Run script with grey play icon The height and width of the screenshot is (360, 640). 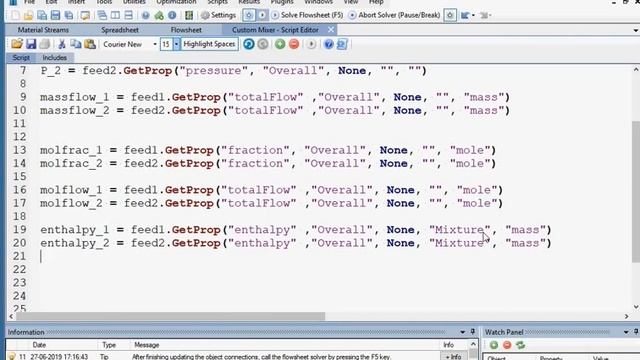(311, 44)
